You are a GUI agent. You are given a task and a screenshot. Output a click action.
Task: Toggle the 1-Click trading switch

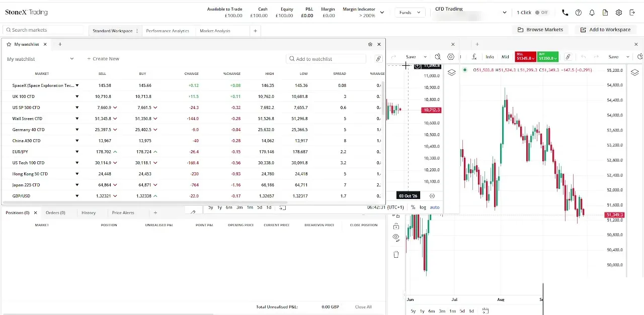tap(541, 13)
